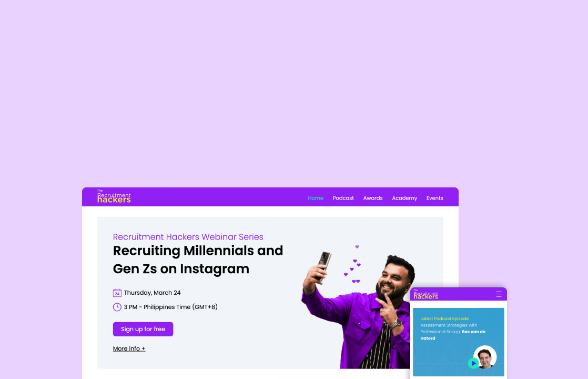
Task: Open the Podcast navigation item
Action: click(343, 198)
